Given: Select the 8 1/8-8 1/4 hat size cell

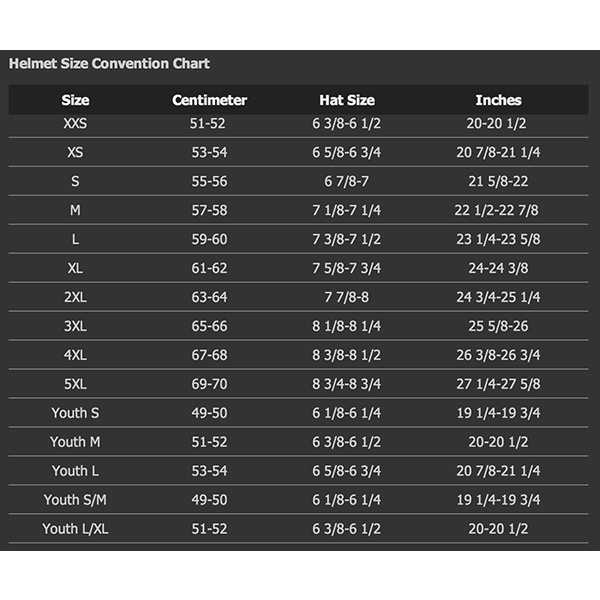Looking at the screenshot, I should coord(347,326).
